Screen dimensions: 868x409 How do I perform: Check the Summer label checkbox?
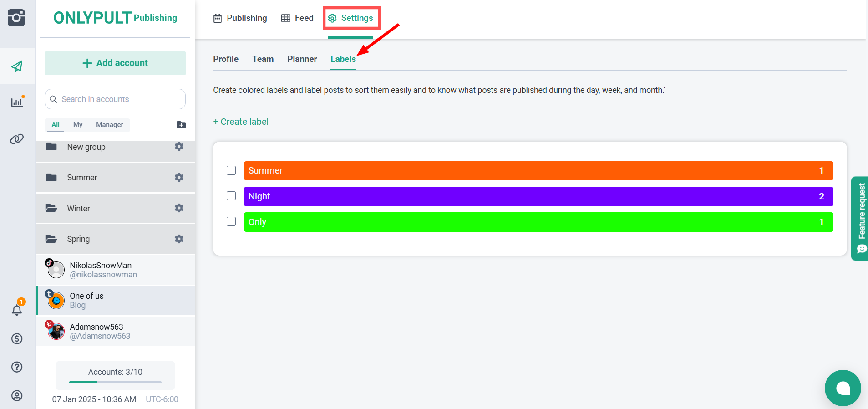(x=231, y=170)
